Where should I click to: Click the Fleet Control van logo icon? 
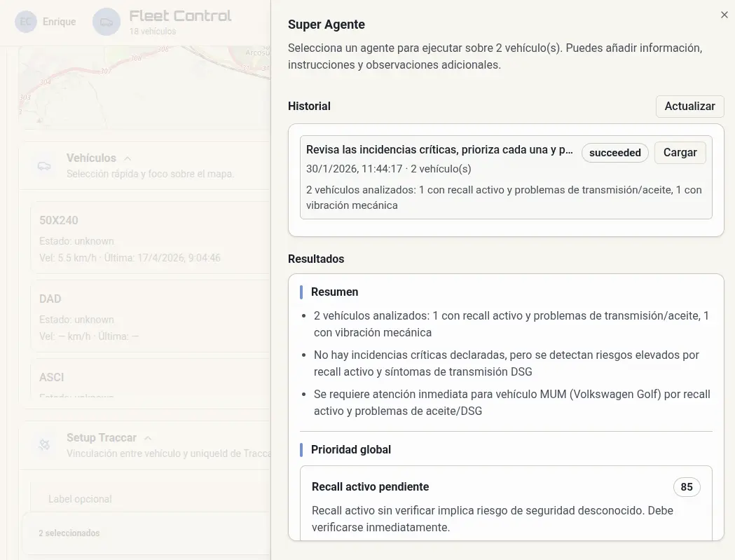[x=106, y=22]
